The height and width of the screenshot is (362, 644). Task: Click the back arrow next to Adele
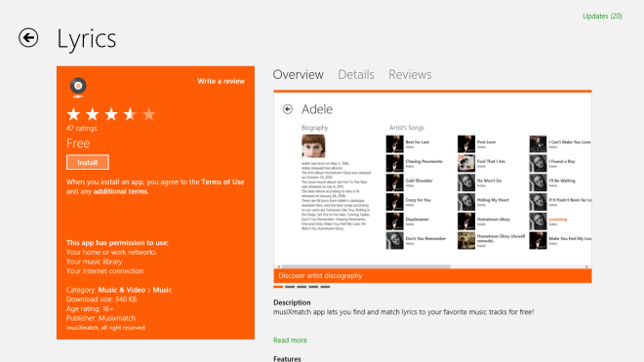click(288, 109)
